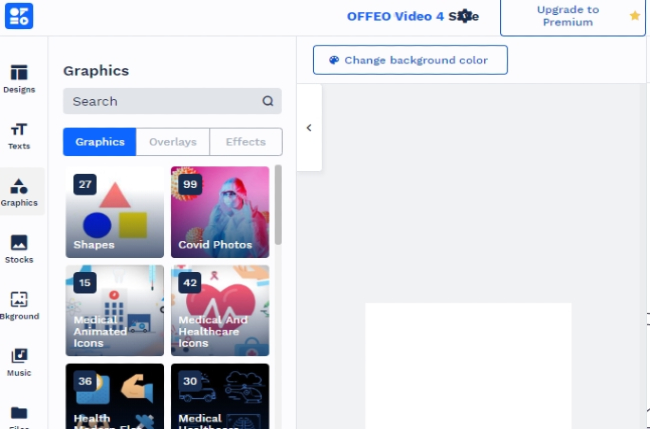Screen dimensions: 650x430
Task: Click Upgrade to Premium button
Action: (x=572, y=17)
